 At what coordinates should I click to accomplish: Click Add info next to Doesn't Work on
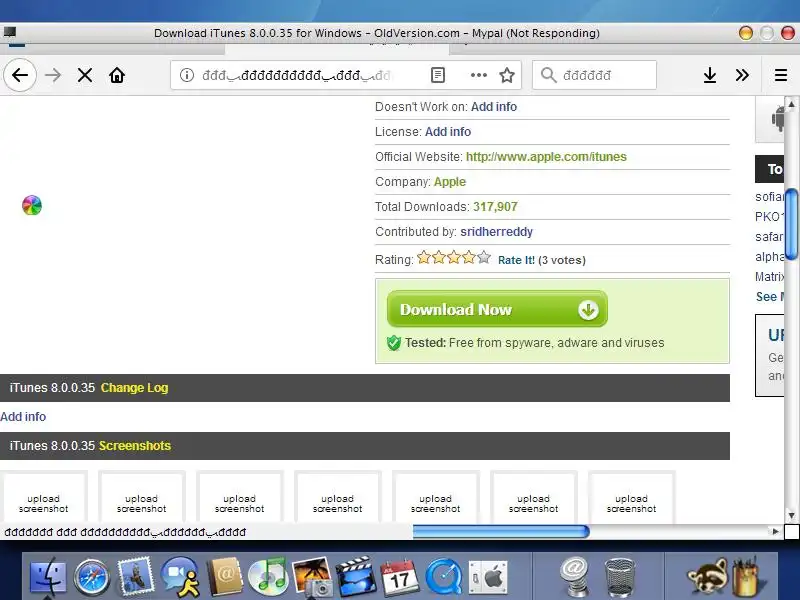(493, 107)
